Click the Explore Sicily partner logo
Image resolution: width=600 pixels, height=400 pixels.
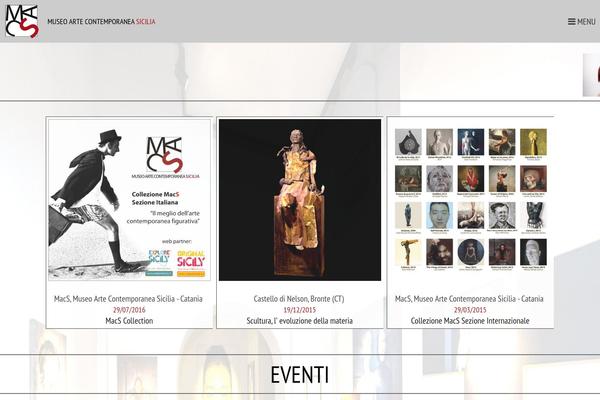(159, 263)
